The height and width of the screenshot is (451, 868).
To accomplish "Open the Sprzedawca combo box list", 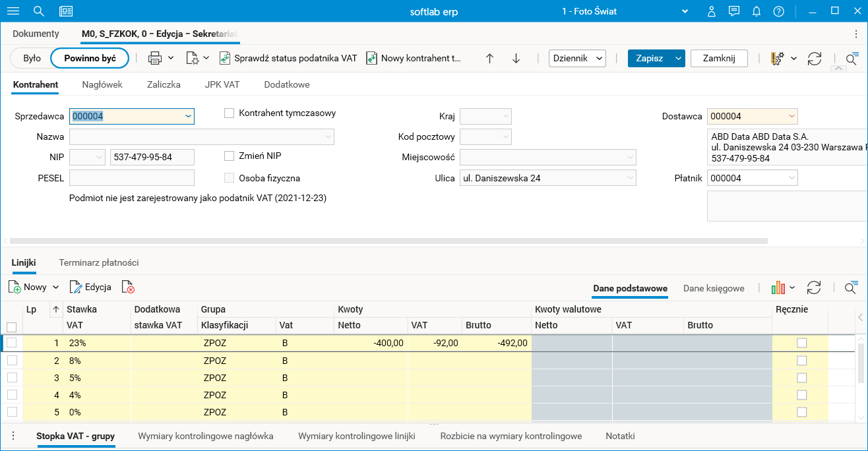I will pyautogui.click(x=188, y=117).
